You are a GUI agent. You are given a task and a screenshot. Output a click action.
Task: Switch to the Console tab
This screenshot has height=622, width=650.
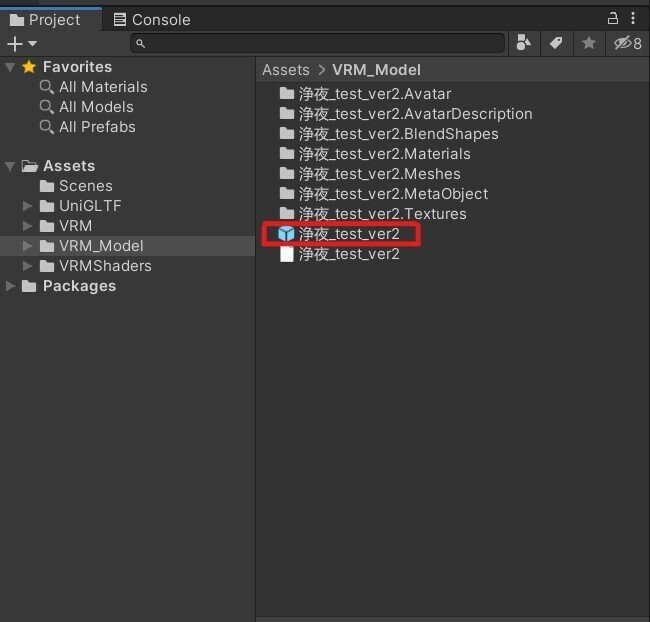coord(152,19)
